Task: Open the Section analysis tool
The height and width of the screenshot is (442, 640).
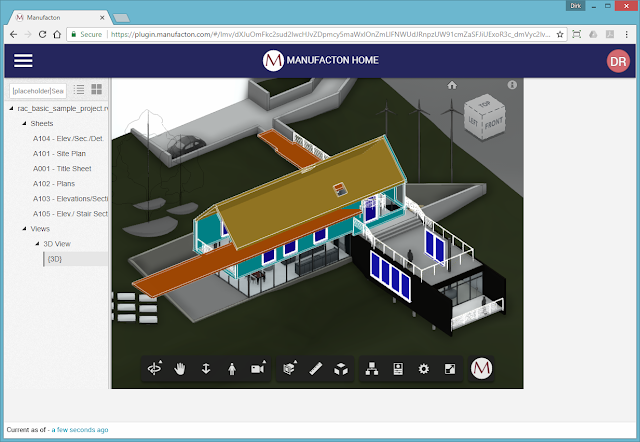Action: click(290, 368)
